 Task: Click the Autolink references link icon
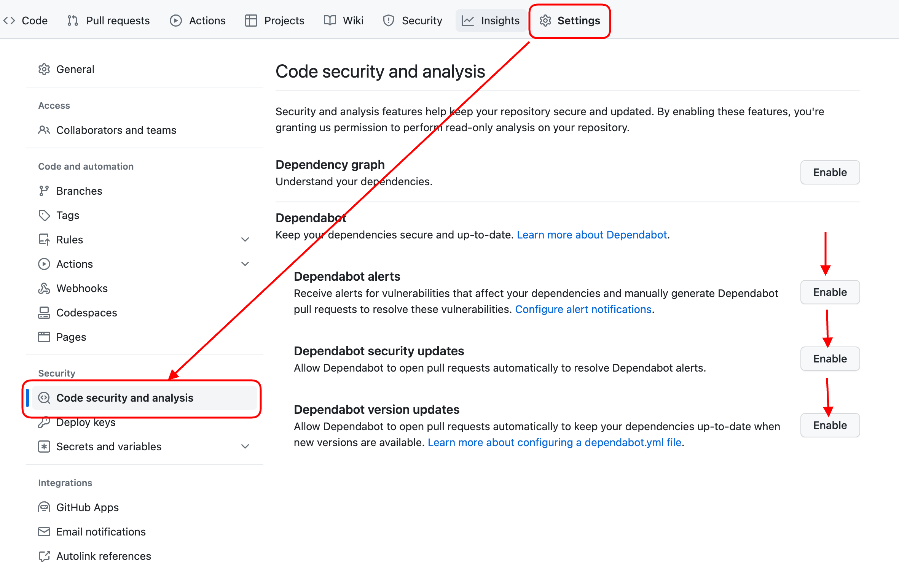[x=44, y=556]
